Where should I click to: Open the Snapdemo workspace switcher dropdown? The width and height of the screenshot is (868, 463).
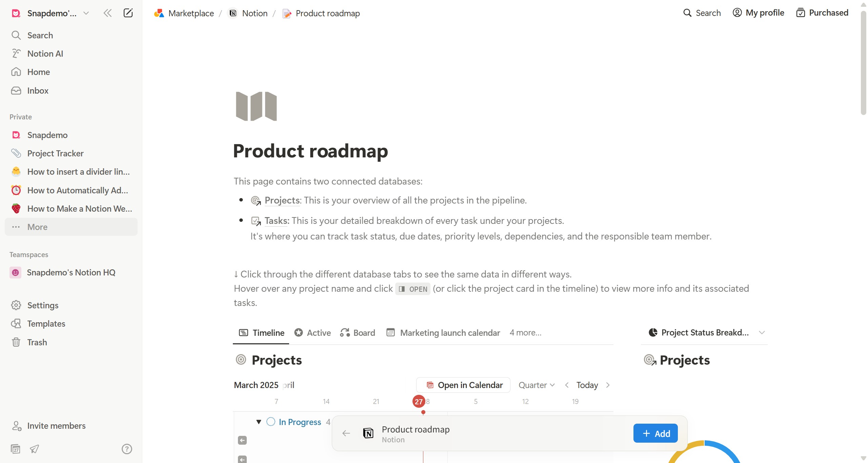point(50,13)
